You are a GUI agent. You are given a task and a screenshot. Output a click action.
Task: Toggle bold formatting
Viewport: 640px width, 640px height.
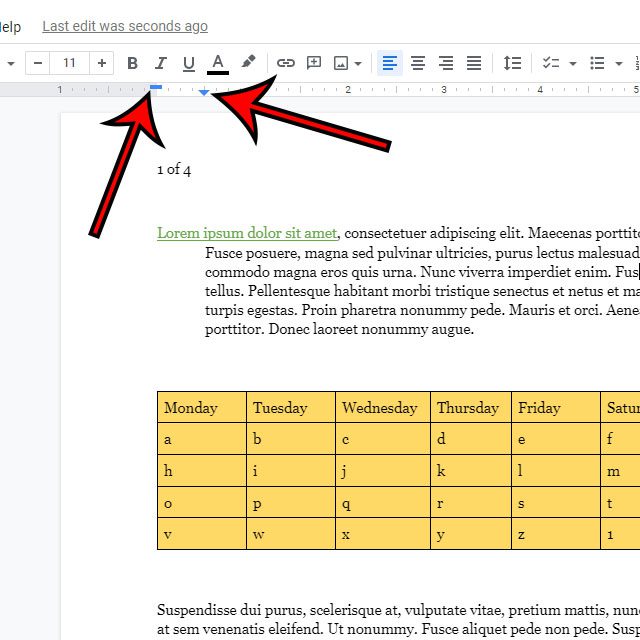coord(132,63)
